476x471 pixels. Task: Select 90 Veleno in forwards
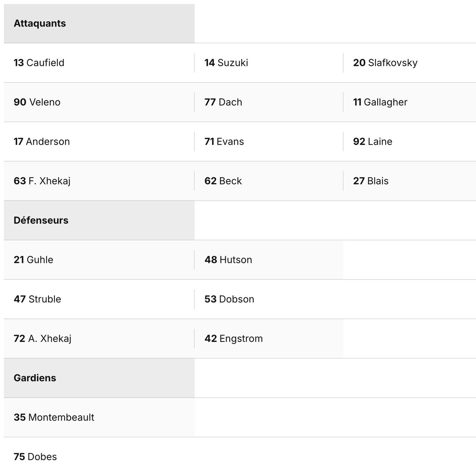click(37, 102)
